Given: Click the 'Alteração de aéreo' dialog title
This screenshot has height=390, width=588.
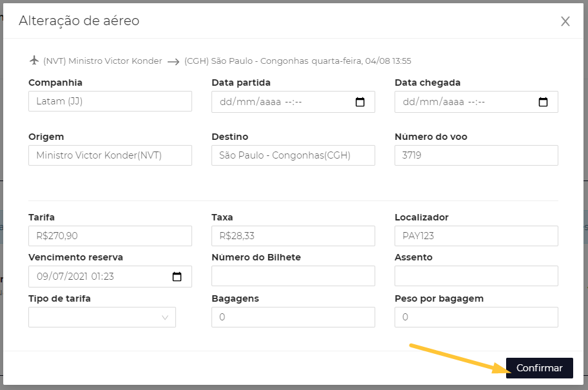Looking at the screenshot, I should click(79, 21).
